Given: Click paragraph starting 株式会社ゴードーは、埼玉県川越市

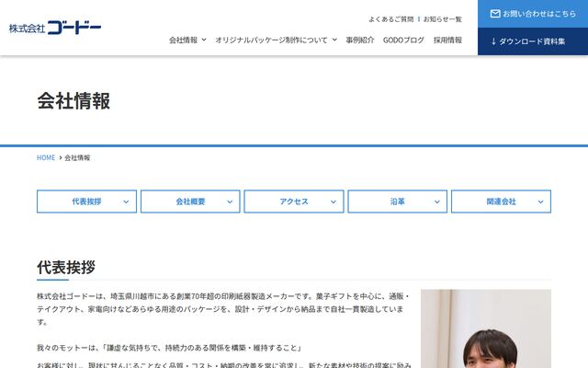Looking at the screenshot, I should click(x=223, y=309).
